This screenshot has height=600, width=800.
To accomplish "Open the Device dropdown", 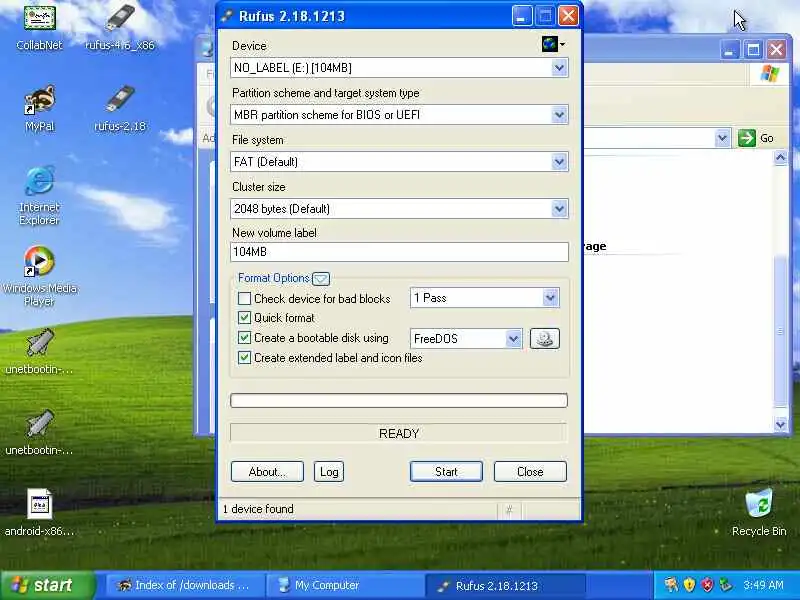I will [559, 68].
